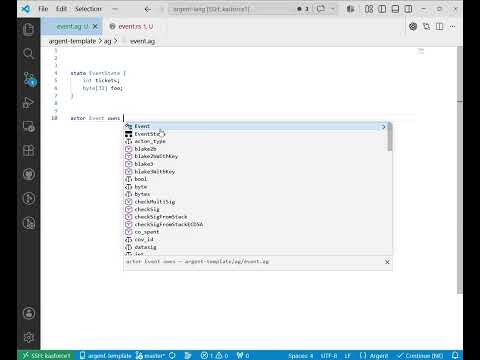
Task: Switch to the event.ag tab
Action: [72, 26]
